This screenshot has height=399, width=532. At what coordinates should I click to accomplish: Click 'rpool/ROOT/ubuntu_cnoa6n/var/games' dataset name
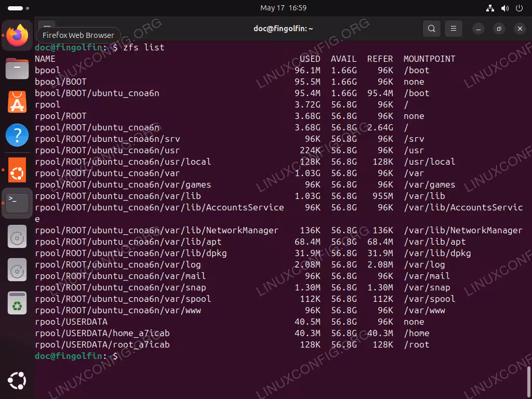pos(123,184)
